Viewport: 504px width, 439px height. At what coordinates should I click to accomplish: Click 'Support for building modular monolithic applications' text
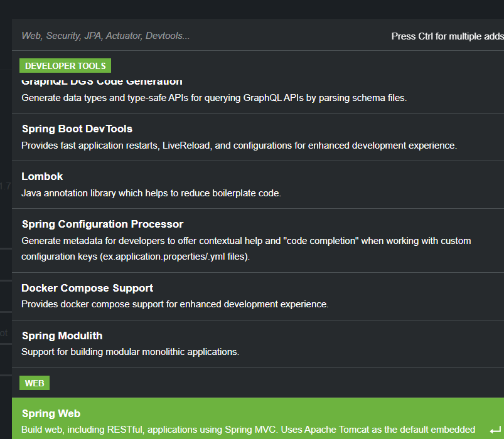(130, 352)
